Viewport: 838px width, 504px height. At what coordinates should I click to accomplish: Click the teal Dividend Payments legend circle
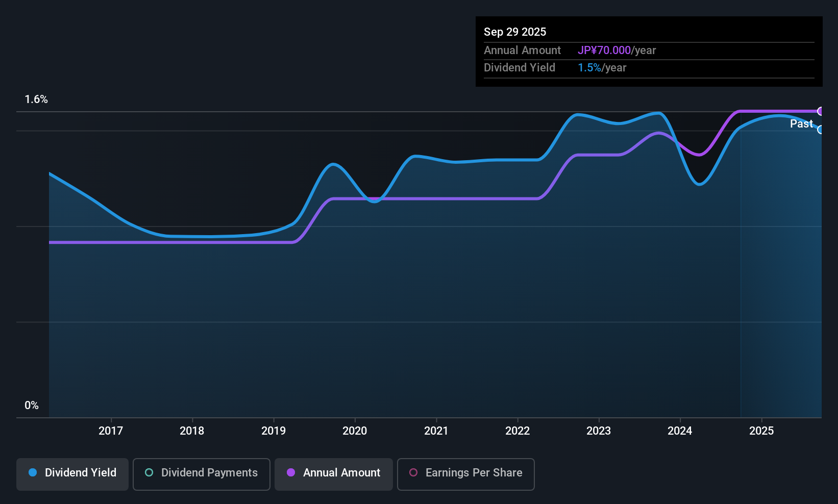149,473
